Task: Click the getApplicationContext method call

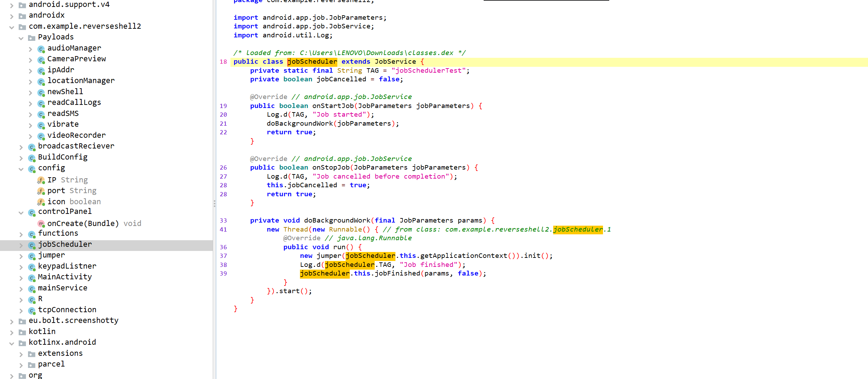Action: click(464, 256)
